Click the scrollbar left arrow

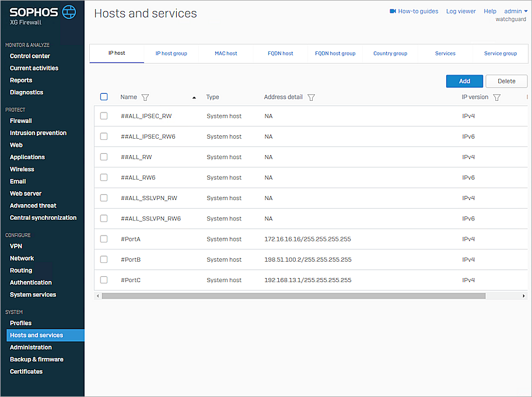(x=97, y=296)
